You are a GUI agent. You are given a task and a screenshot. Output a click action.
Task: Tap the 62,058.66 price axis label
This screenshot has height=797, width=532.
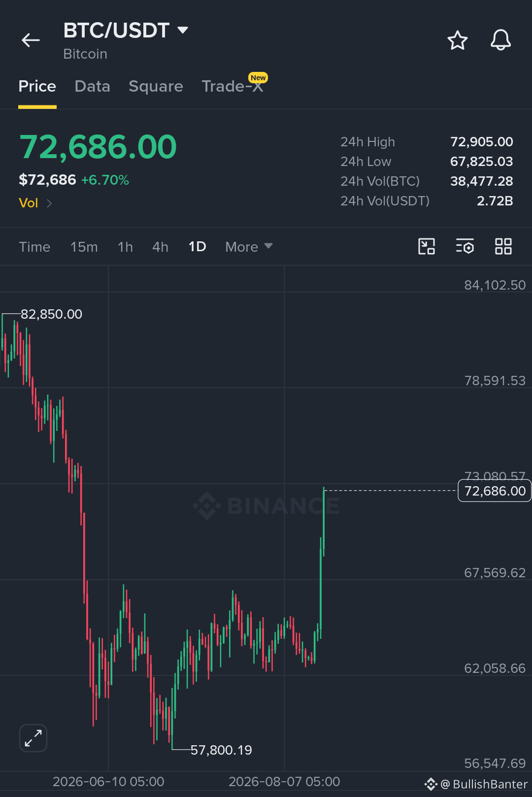click(x=495, y=668)
